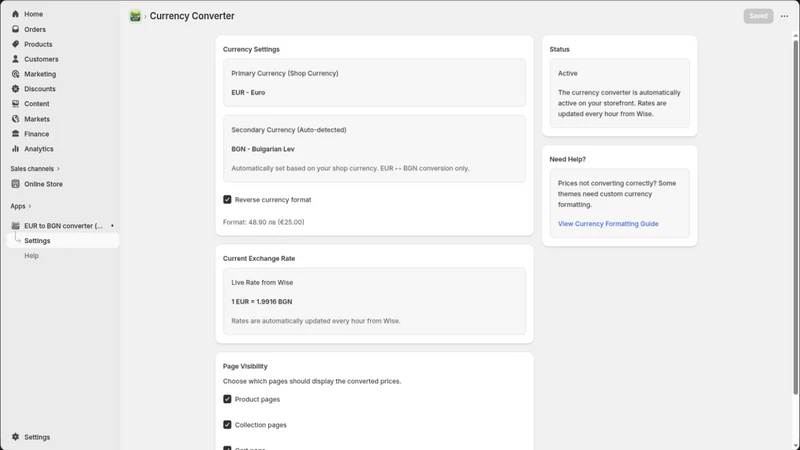Open the Customers person icon

pyautogui.click(x=15, y=59)
